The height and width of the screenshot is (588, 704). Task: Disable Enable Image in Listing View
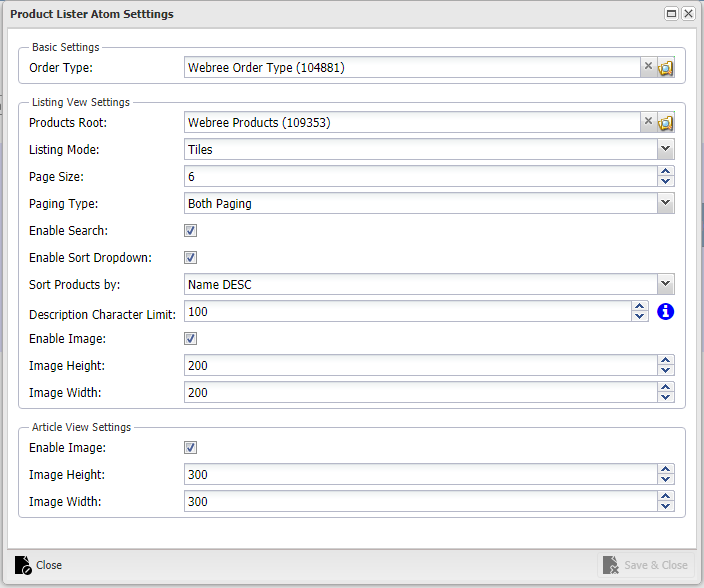click(x=190, y=338)
